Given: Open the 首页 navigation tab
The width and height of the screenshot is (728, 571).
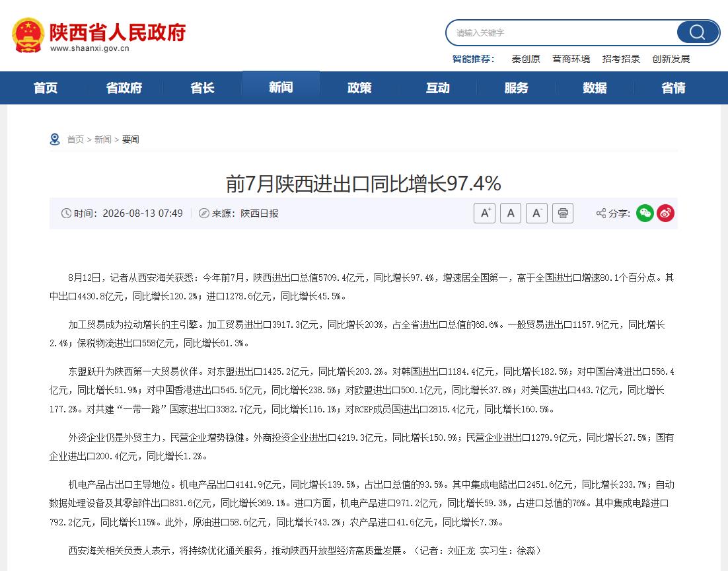Looking at the screenshot, I should 46,88.
